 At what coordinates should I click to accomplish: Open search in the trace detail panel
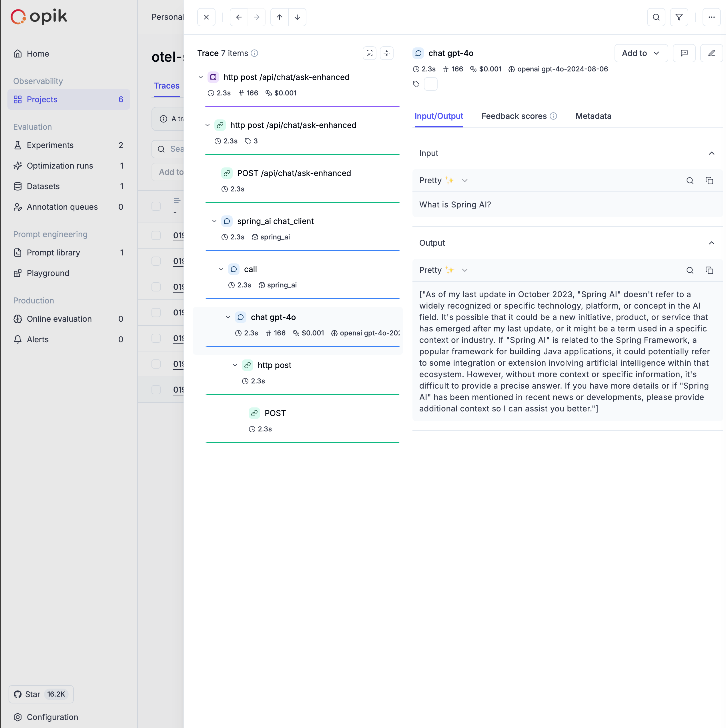pyautogui.click(x=657, y=17)
